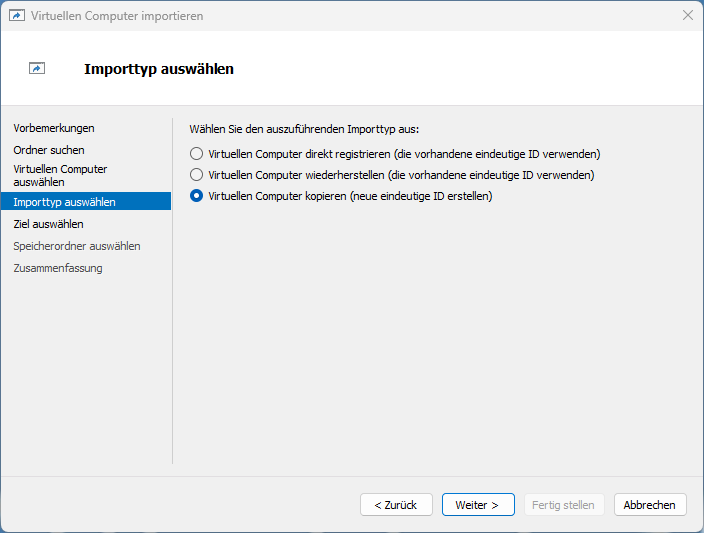The image size is (704, 533).
Task: Select the 'Importtyp auswählen' step in sidebar
Action: (x=86, y=202)
